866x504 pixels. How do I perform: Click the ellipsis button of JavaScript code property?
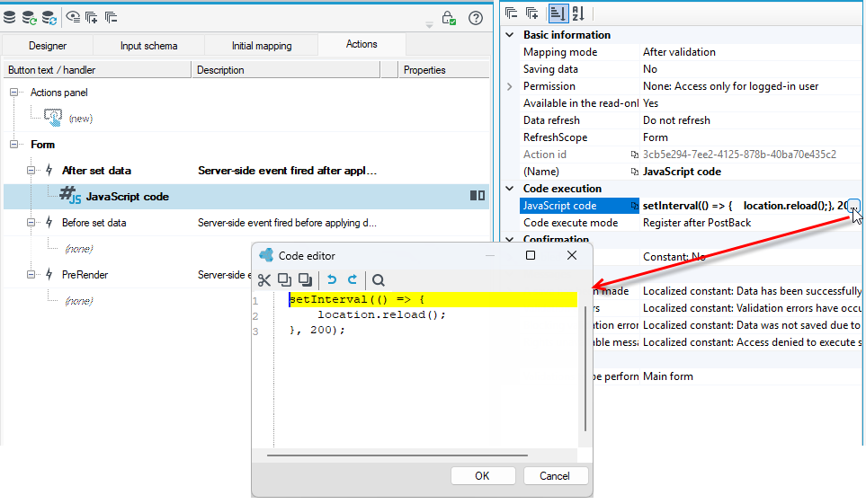[853, 206]
